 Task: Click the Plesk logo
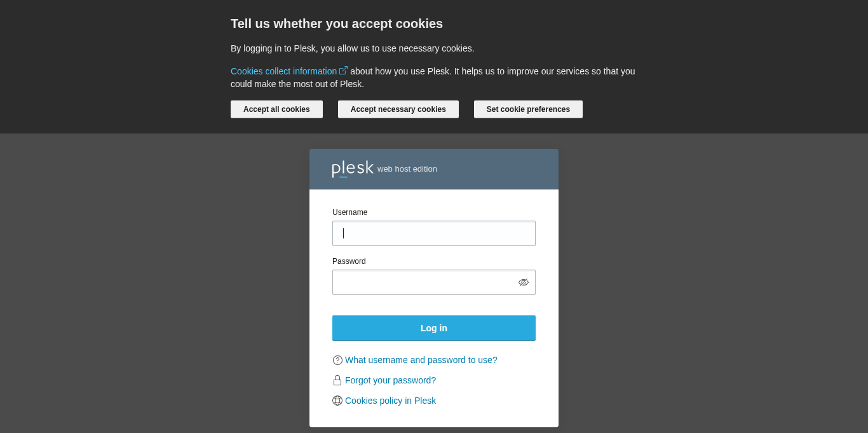[x=353, y=168]
